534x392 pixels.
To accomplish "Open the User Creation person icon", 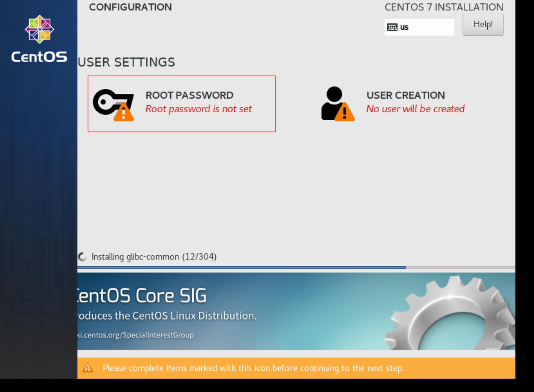I will [x=338, y=104].
